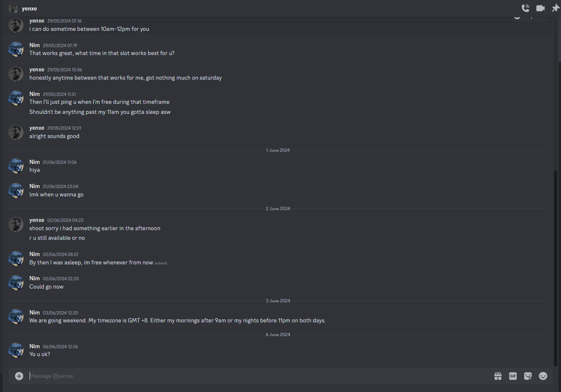Viewport: 561px width, 392px height.
Task: Click Nim's avatar beside "Yo u ok?"
Action: pos(16,350)
